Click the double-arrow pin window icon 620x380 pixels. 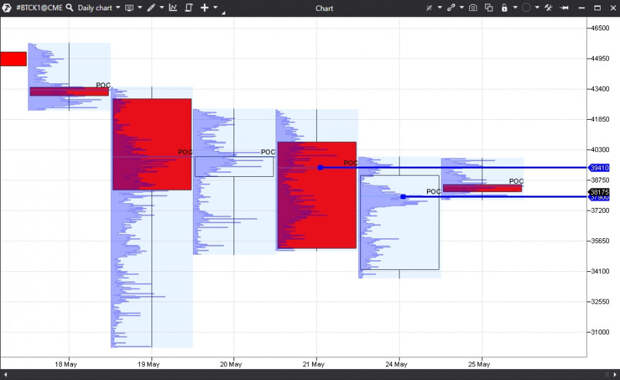point(565,8)
